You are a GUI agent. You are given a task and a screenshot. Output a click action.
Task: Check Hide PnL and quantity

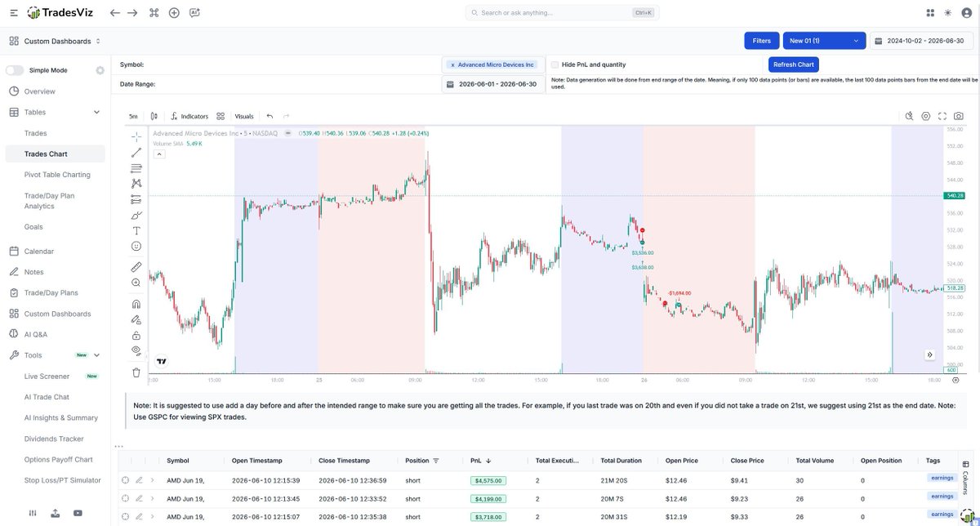click(555, 65)
